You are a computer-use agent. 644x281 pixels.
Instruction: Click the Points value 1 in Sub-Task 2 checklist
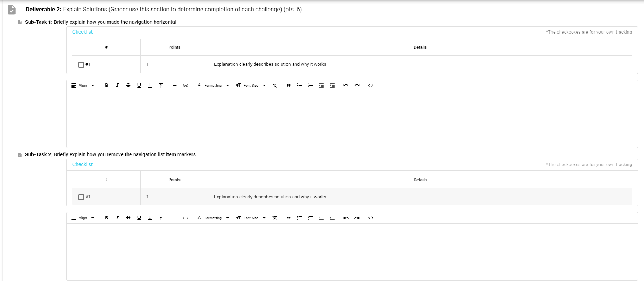point(147,197)
